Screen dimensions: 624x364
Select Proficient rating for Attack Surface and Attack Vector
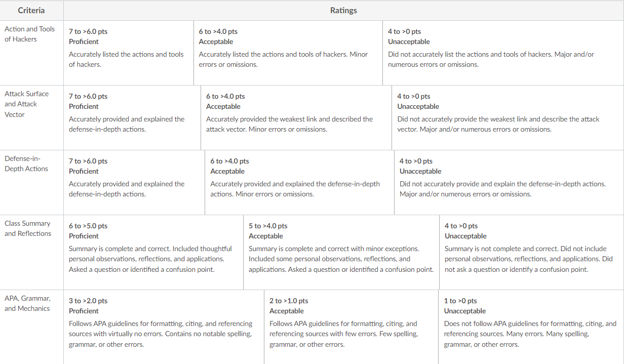[132, 117]
